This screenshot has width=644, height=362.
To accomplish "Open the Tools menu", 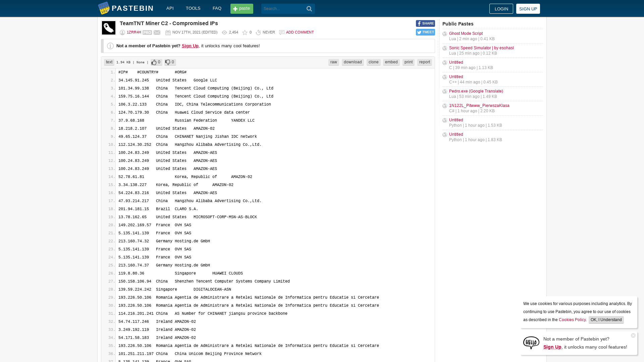I will (193, 8).
